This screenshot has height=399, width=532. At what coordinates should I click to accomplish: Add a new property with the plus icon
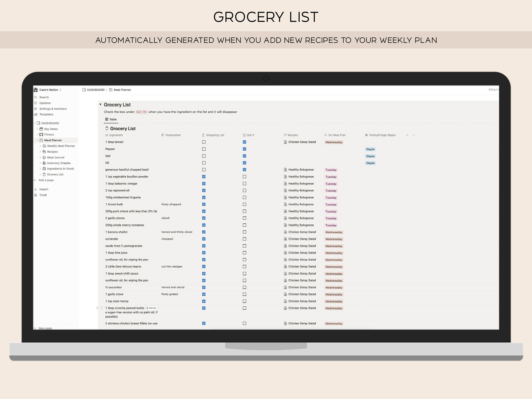point(407,135)
